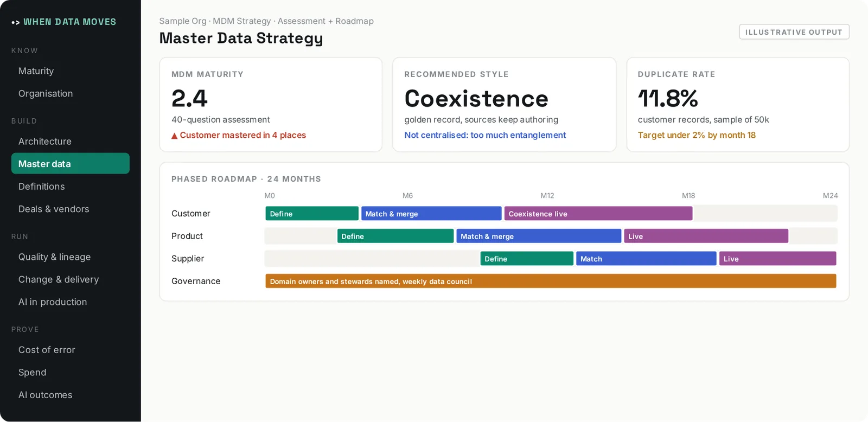Select the Product row's Match & merge bar

(539, 236)
